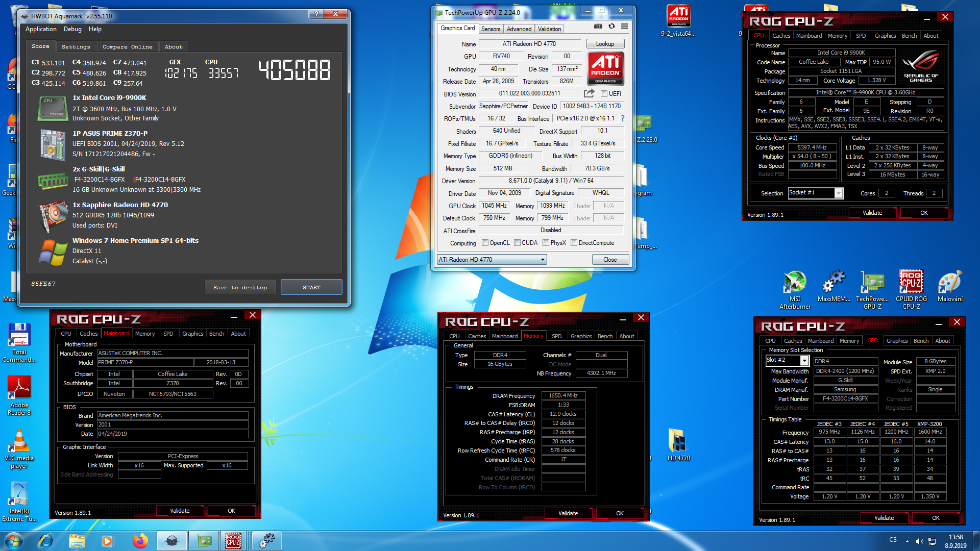Open About tab in CPU-Z SPD window
The image size is (980, 551).
click(x=942, y=341)
